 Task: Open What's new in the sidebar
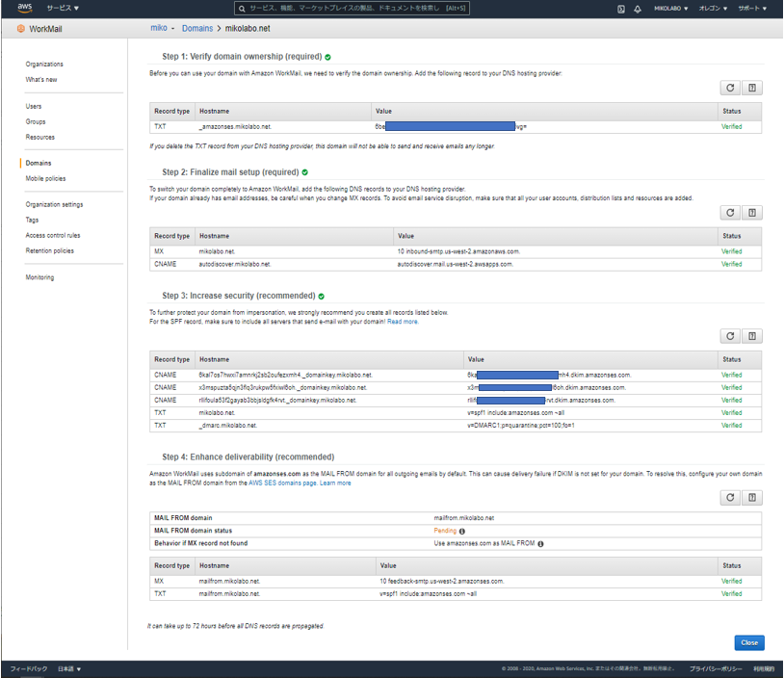click(x=41, y=80)
